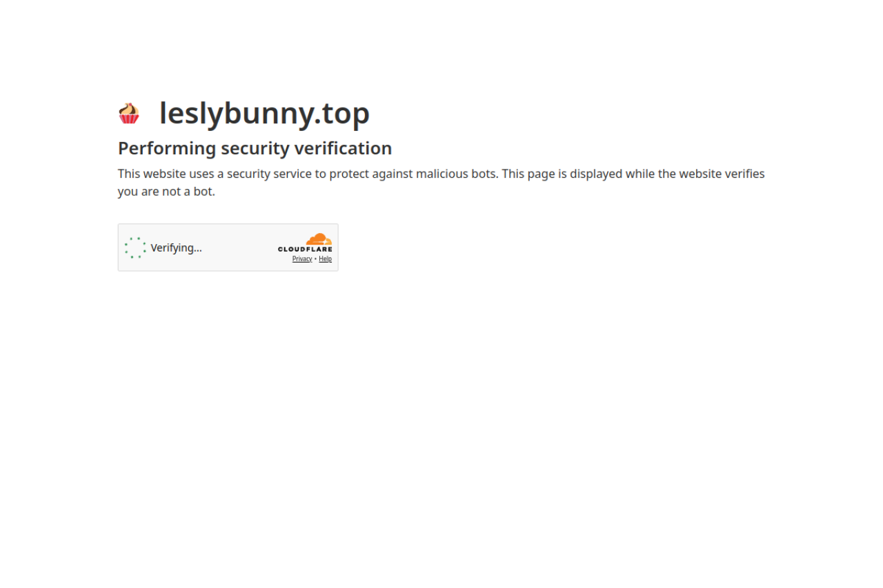Click the CLOUDFLARE wordmark text
The height and width of the screenshot is (588, 883).
point(305,250)
